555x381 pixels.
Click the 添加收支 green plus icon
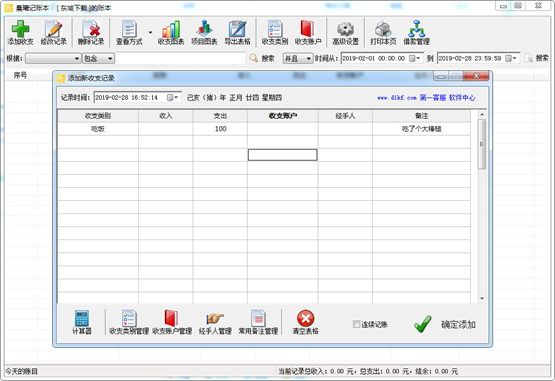pos(20,33)
